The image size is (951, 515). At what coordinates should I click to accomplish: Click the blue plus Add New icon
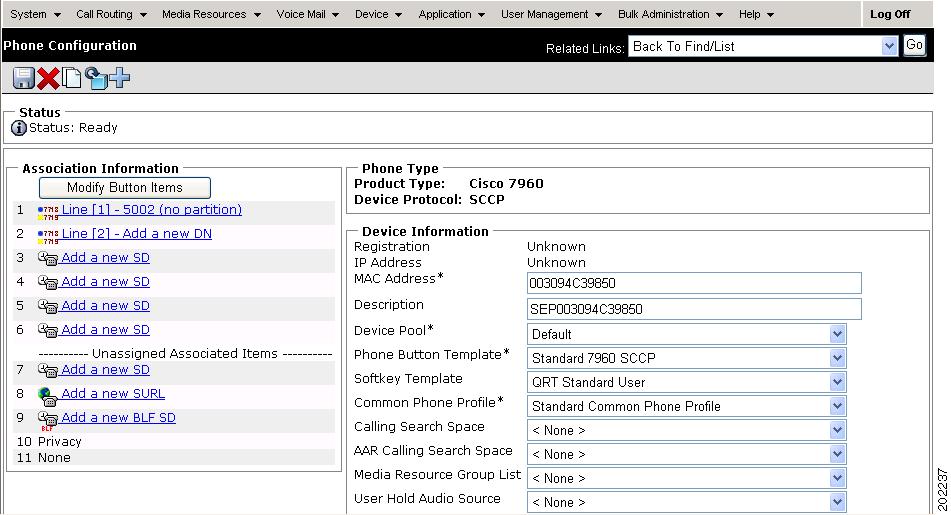coord(120,78)
